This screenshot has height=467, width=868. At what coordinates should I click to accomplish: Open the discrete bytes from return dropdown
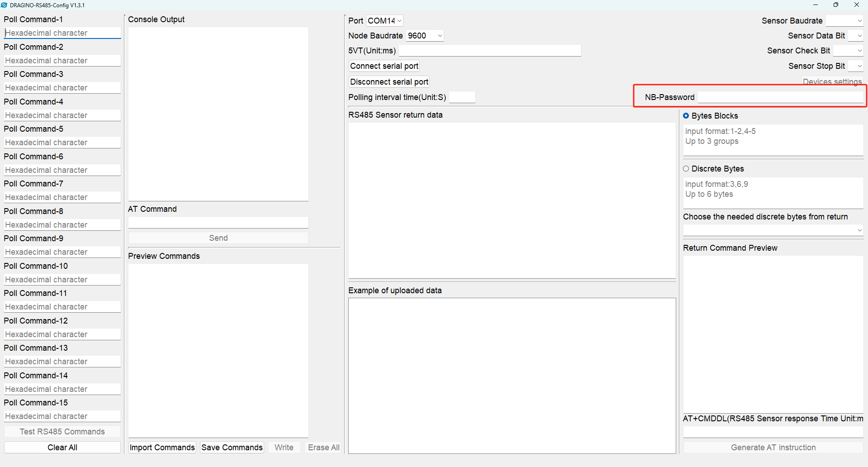(773, 230)
